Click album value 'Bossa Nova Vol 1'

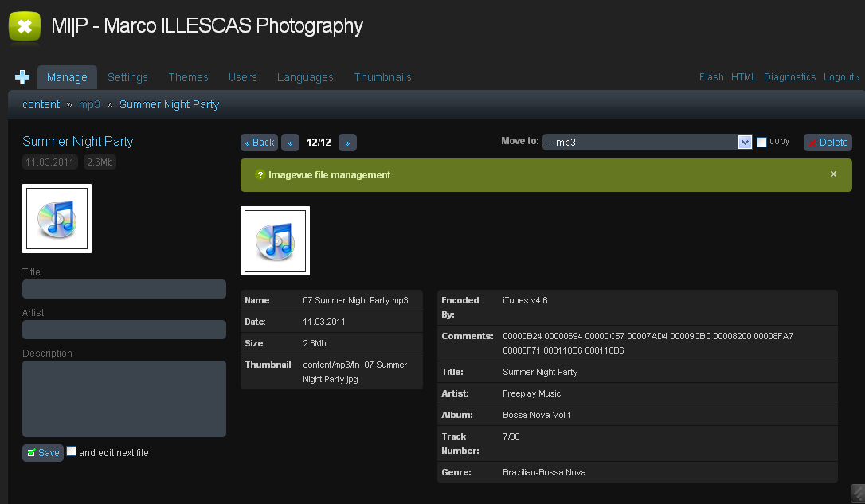click(537, 415)
